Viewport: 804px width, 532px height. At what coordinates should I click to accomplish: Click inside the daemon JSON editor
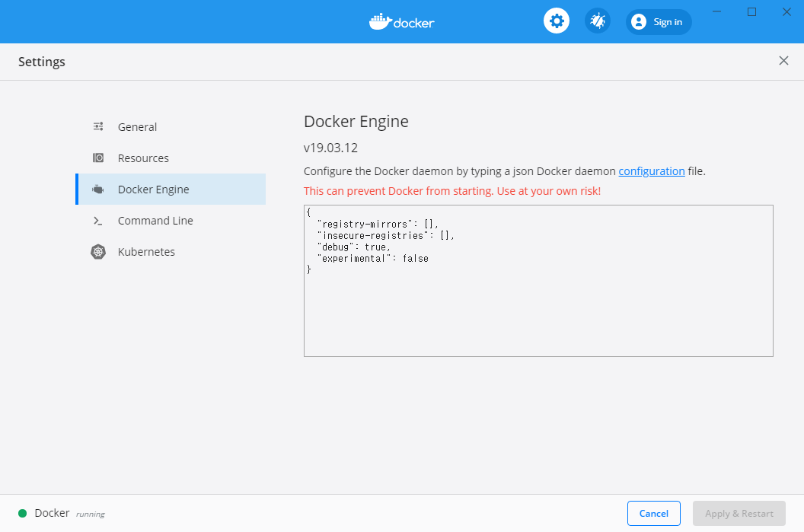click(538, 281)
